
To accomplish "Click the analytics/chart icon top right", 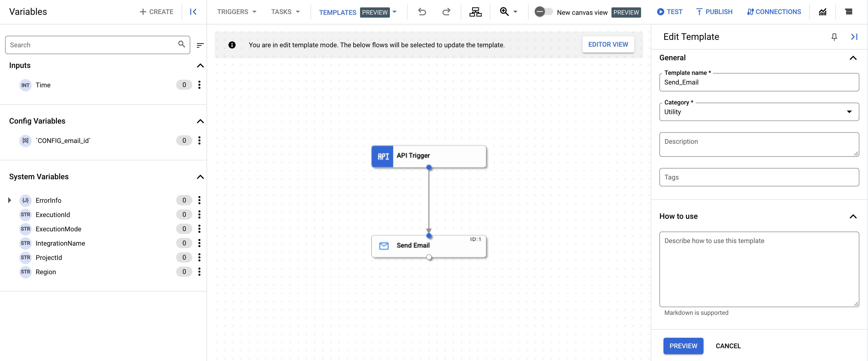I will tap(822, 12).
